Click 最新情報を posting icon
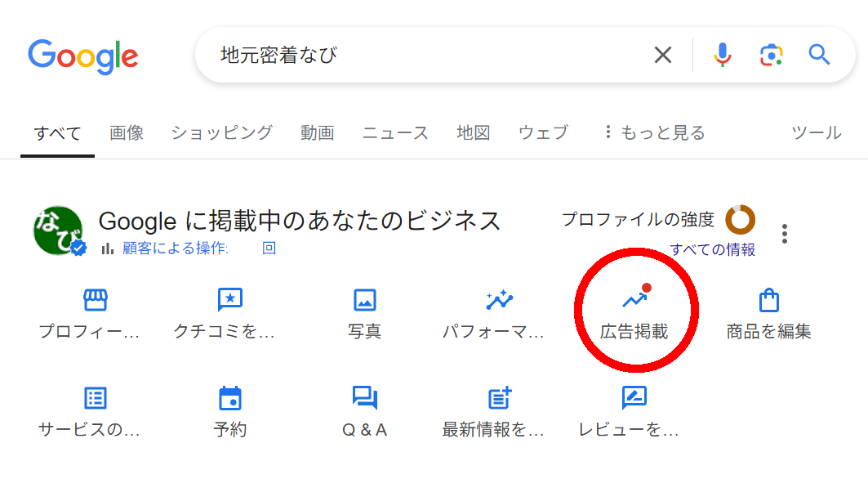 click(499, 400)
